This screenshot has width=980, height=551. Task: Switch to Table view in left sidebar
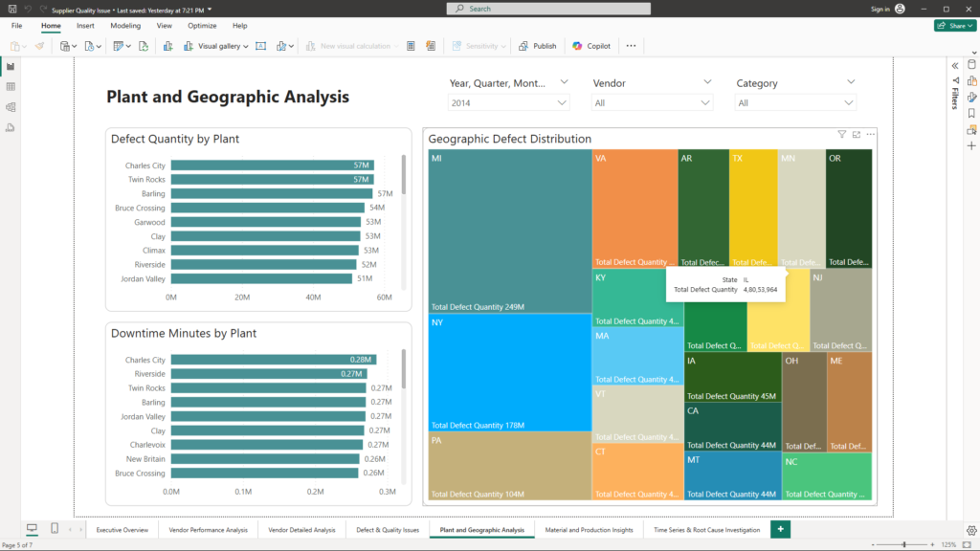coord(11,87)
